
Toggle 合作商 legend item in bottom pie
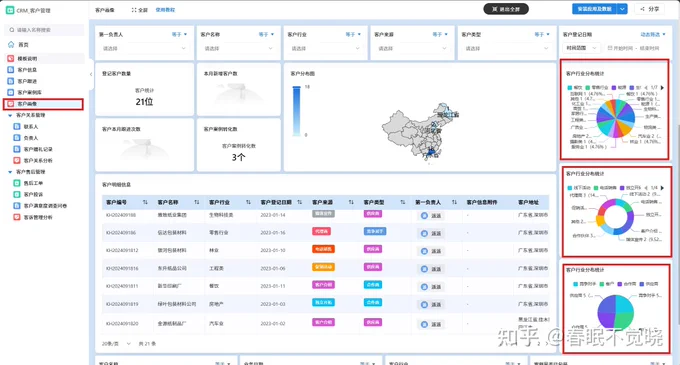coord(627,284)
